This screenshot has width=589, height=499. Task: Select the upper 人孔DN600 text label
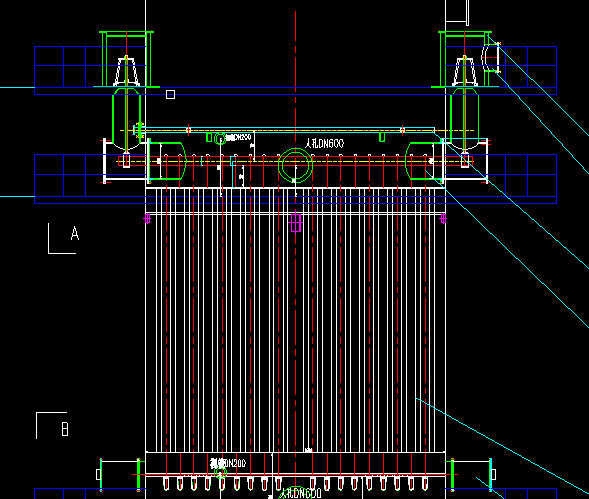tap(324, 143)
